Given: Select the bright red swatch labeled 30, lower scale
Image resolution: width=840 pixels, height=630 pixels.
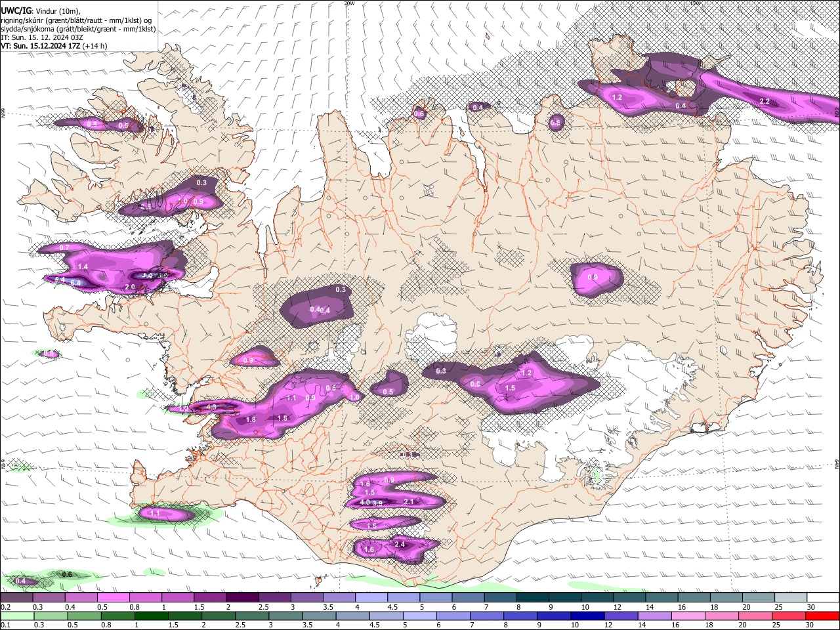Looking at the screenshot, I should 823,616.
